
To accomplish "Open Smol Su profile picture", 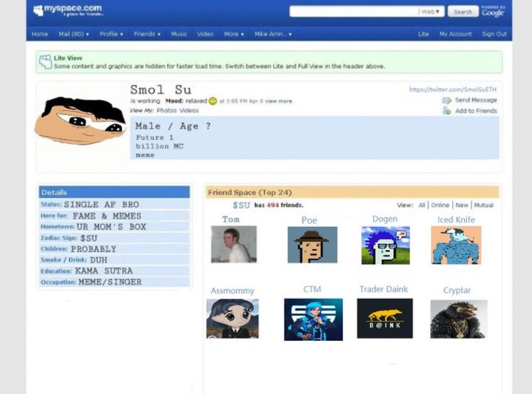I will 80,120.
